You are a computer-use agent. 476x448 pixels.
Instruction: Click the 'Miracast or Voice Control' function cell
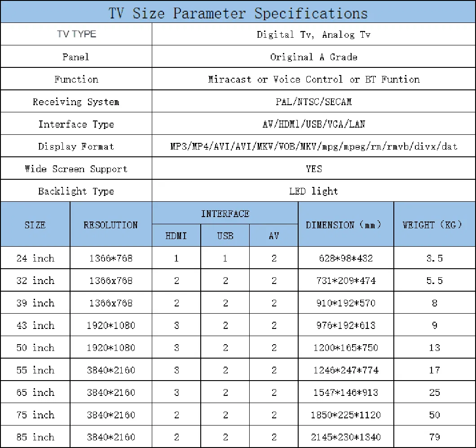313,80
